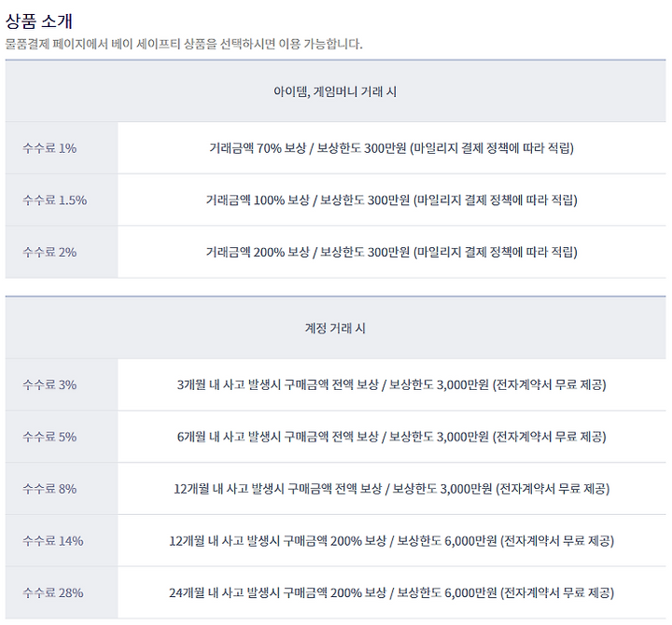Select the '물품결제 페이지에서 베이 세이프티' description line
Screen dimensions: 672x625
(184, 44)
